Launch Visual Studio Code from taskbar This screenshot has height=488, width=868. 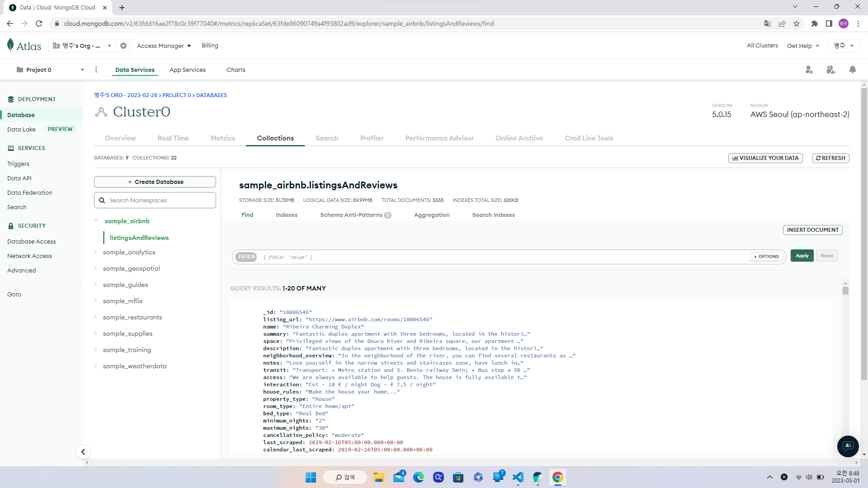point(518,477)
